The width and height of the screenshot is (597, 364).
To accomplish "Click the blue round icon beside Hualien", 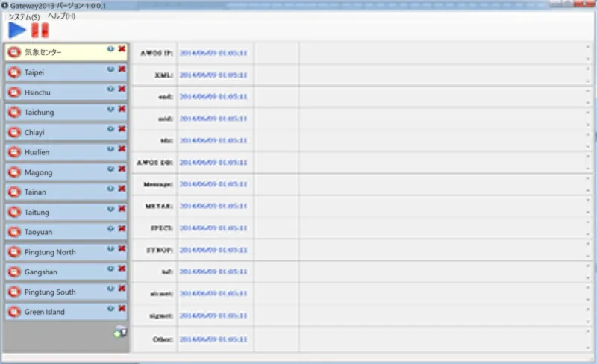I will [110, 148].
